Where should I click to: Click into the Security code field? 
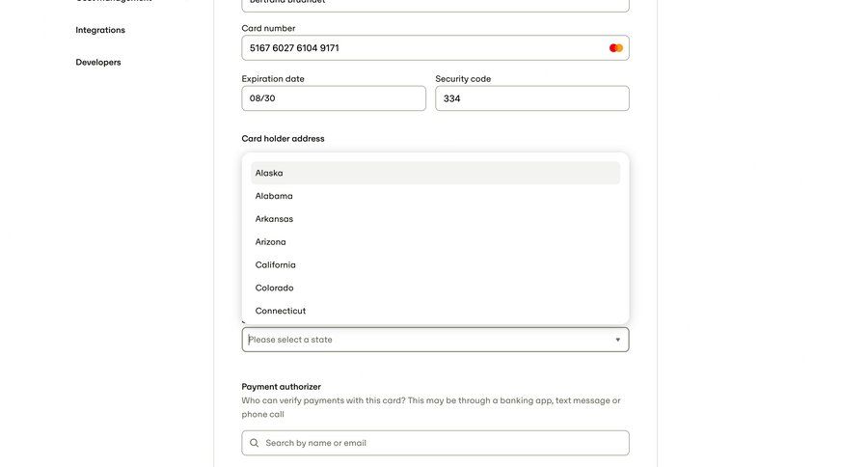click(531, 98)
